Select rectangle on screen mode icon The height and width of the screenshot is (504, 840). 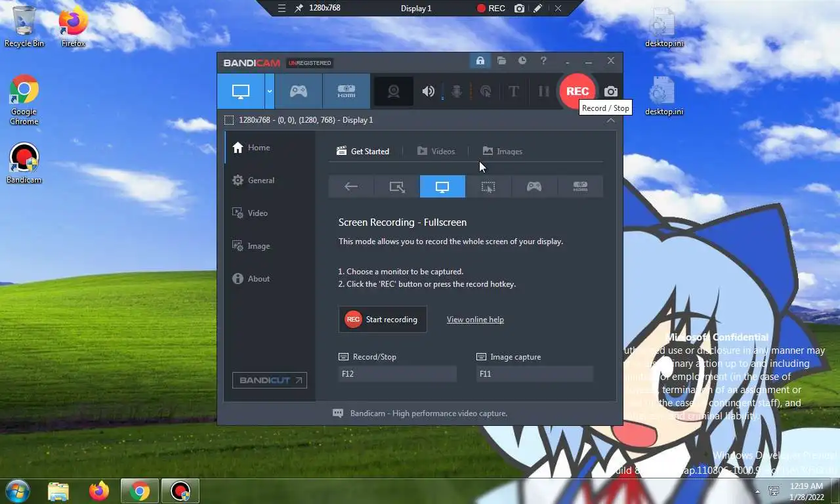coord(397,187)
